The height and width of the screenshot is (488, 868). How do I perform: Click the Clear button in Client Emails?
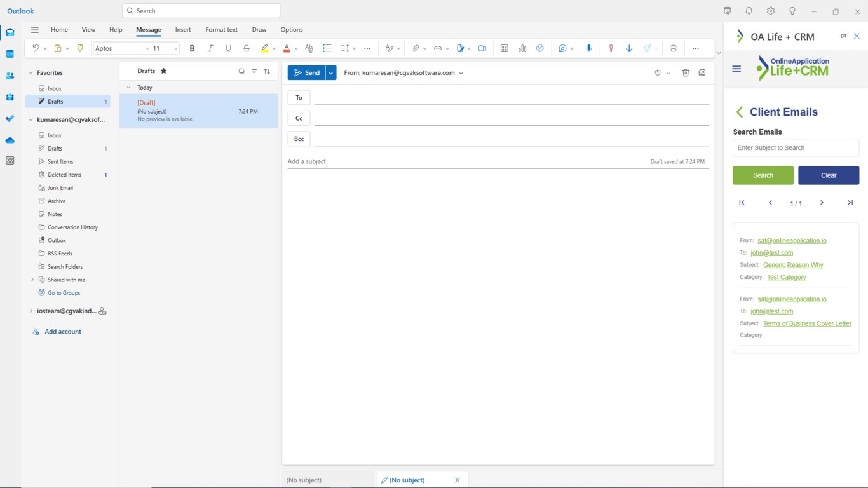[x=829, y=175]
